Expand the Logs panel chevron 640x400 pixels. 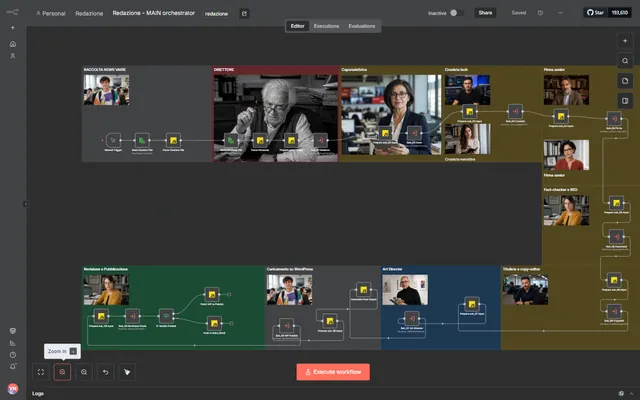[x=631, y=393]
